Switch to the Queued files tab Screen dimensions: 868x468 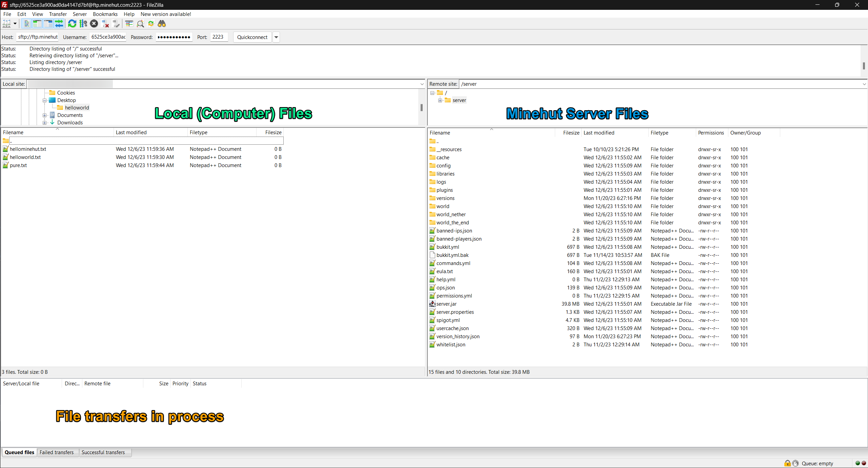click(x=19, y=452)
